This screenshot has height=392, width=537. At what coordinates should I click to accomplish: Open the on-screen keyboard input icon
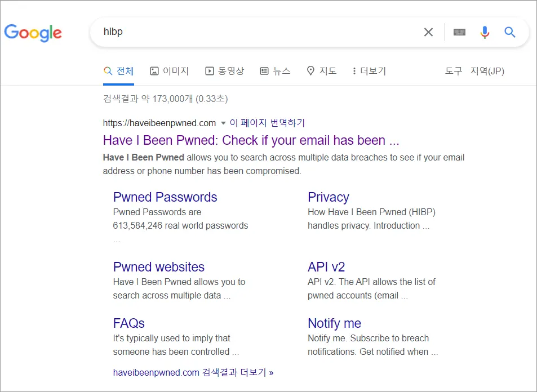point(459,32)
